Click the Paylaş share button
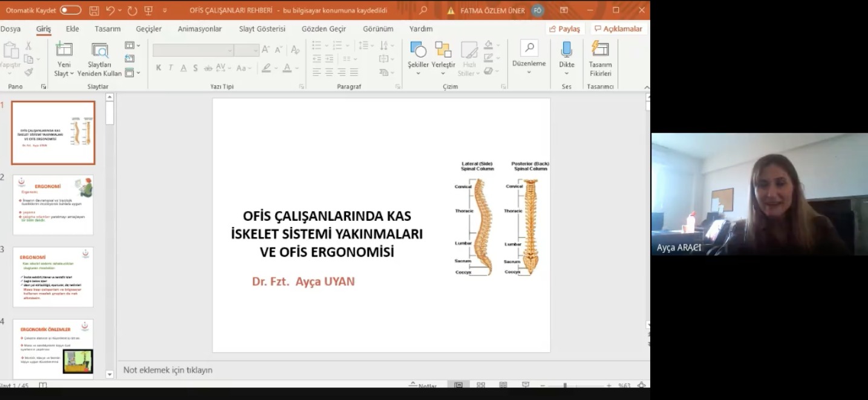The image size is (868, 400). pos(564,28)
